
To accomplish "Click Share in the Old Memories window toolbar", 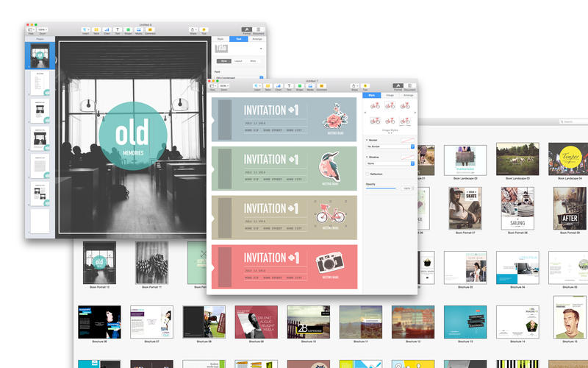I will (x=193, y=29).
